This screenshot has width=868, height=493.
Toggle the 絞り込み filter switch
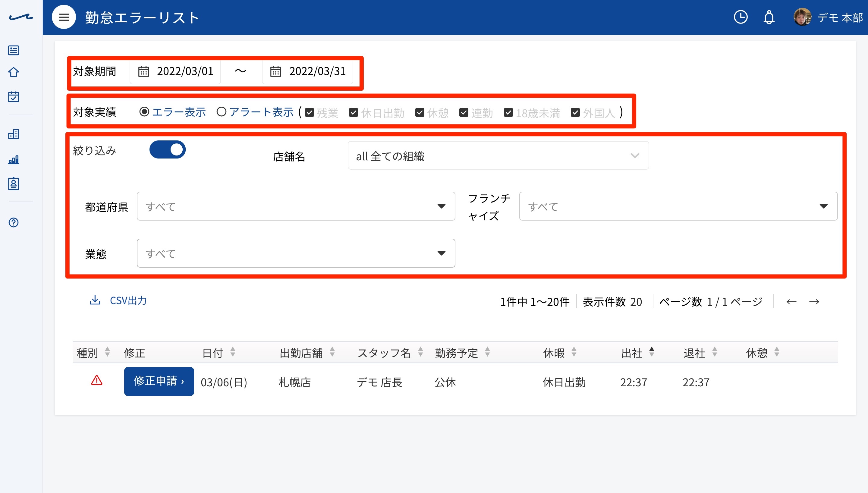168,150
